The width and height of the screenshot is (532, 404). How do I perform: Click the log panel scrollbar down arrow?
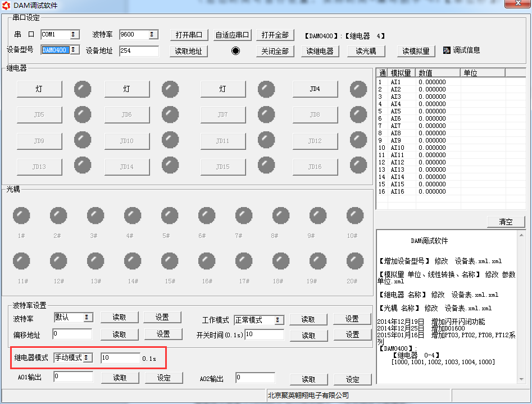pyautogui.click(x=521, y=379)
